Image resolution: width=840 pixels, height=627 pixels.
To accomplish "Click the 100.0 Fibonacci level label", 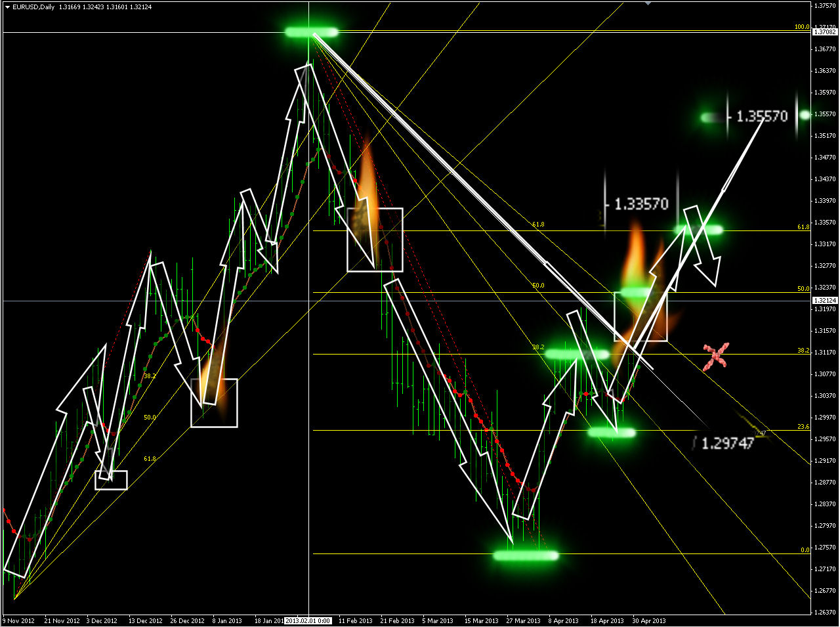I will (x=802, y=28).
